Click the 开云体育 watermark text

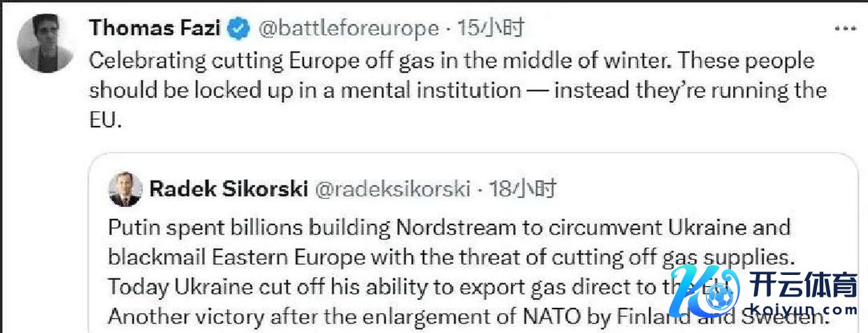point(802,288)
